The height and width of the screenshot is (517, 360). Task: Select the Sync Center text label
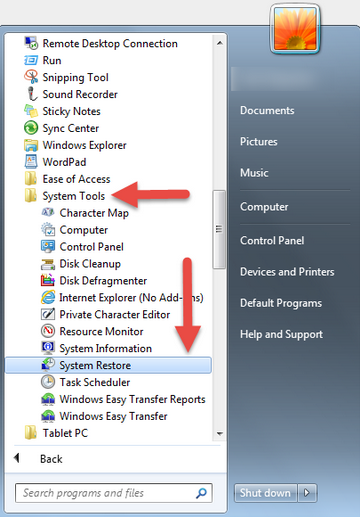[x=71, y=128]
